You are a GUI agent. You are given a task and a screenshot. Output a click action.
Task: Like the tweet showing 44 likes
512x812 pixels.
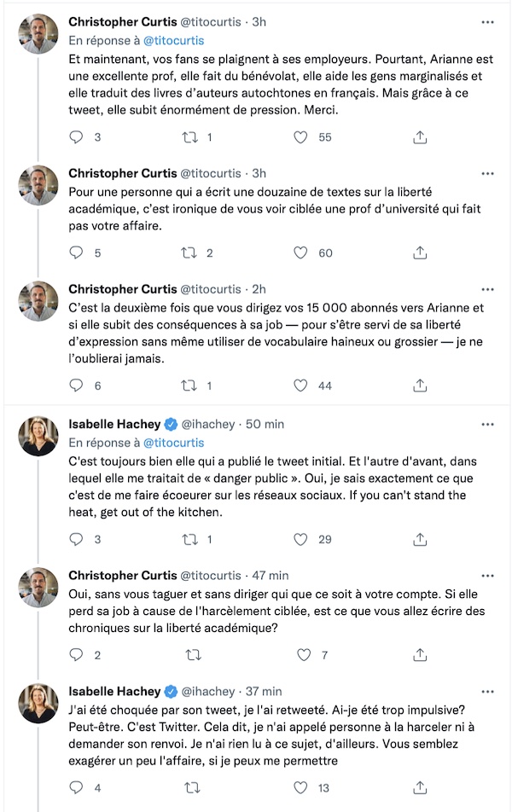[x=300, y=386]
